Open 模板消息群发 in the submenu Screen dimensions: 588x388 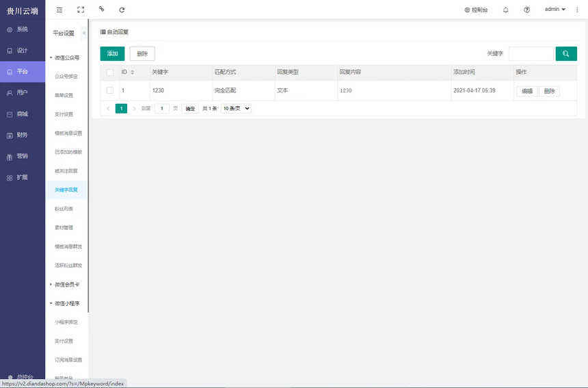pyautogui.click(x=68, y=246)
